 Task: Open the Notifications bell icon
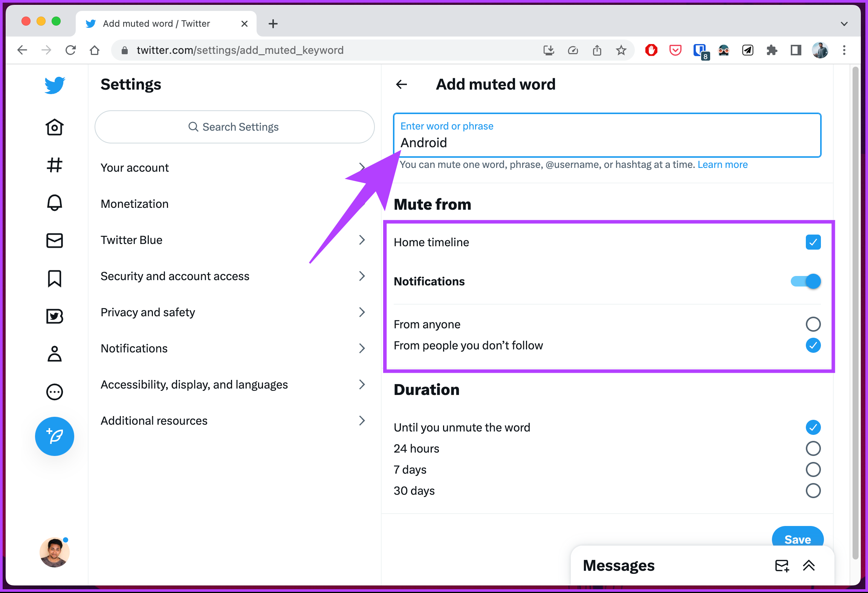[55, 203]
